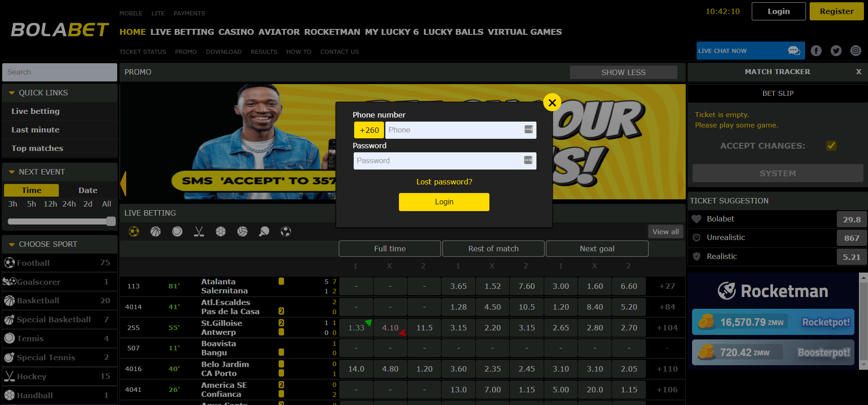Open the Ticket Status submenu link
868x405 pixels.
pyautogui.click(x=142, y=52)
